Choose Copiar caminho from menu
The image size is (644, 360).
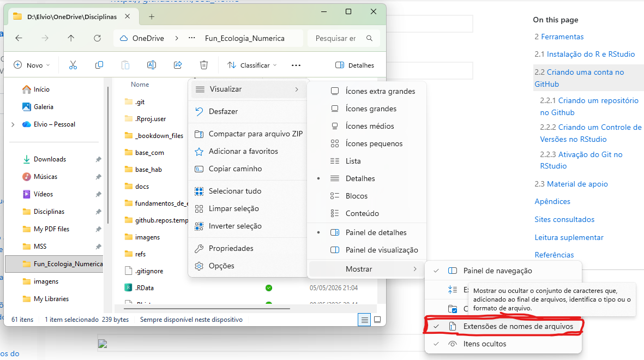(248, 169)
